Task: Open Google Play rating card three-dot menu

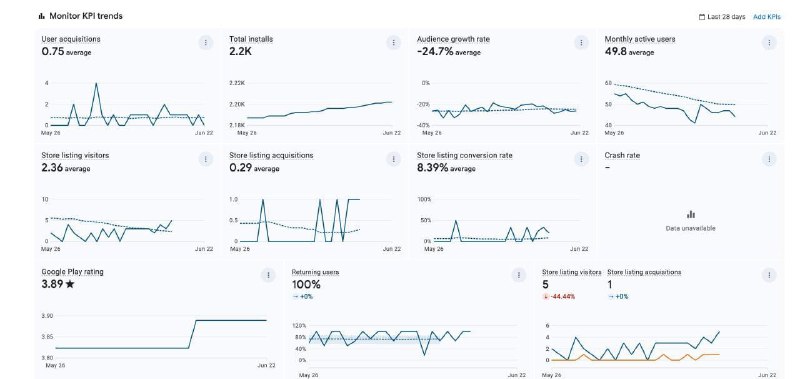Action: pos(268,275)
